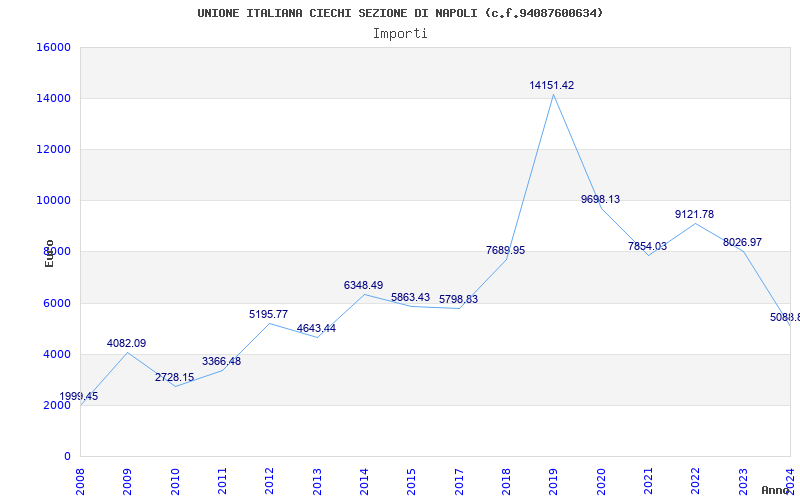Image resolution: width=800 pixels, height=500 pixels.
Task: Click the x-axis year 2018
Action: point(506,481)
